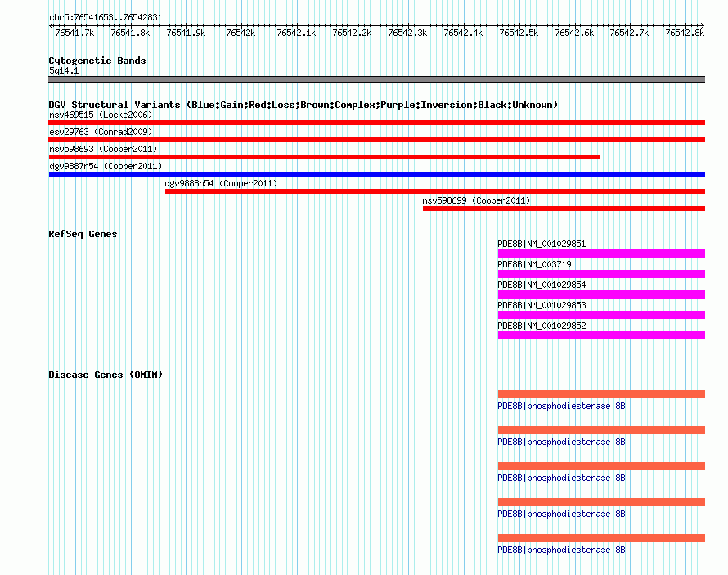This screenshot has height=575, width=728.
Task: Open transcript PDE8B|NM_001029852 label
Action: tap(542, 326)
